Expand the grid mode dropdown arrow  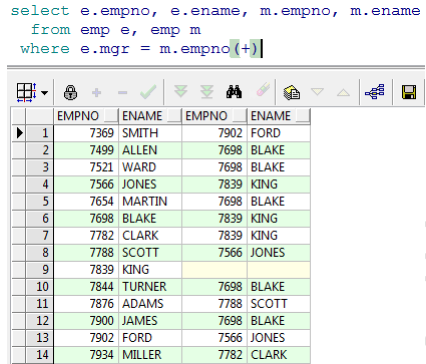[44, 93]
